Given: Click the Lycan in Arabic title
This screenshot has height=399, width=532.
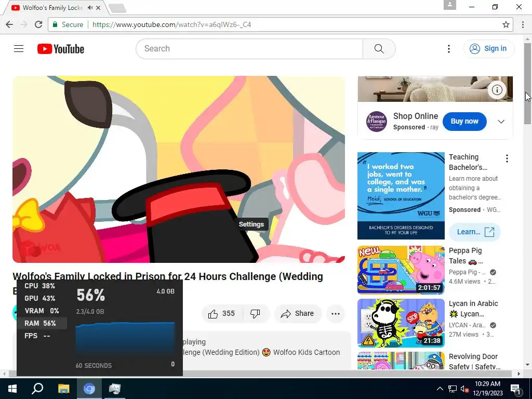Looking at the screenshot, I should point(474,309).
